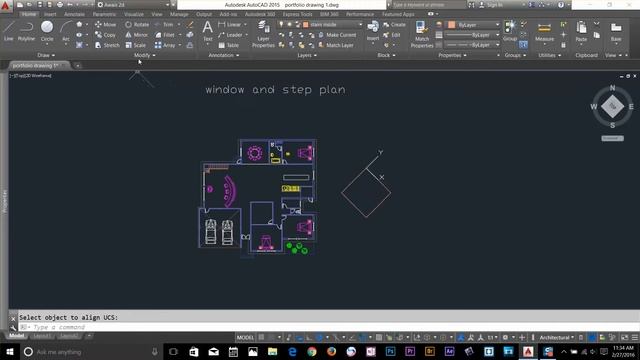Choose the Stretch command

107,45
